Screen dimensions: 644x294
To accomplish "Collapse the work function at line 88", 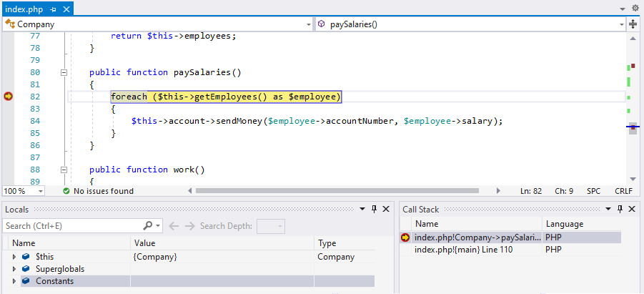I will tap(64, 170).
